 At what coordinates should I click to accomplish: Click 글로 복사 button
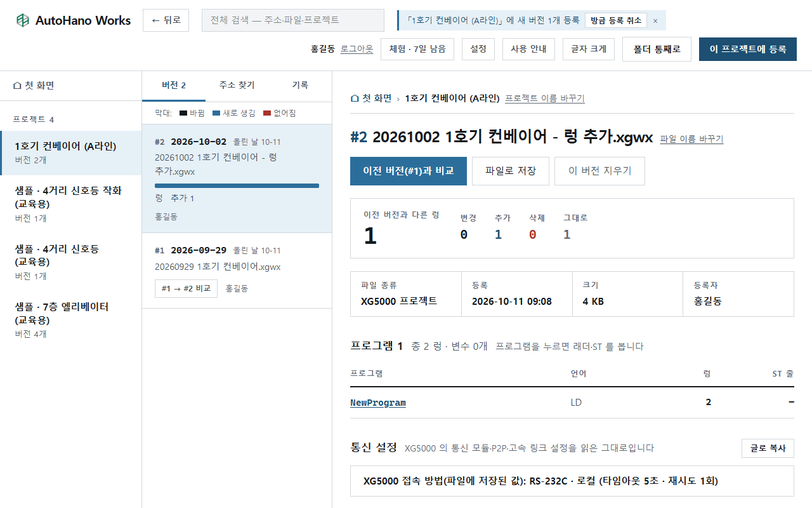[x=768, y=448]
